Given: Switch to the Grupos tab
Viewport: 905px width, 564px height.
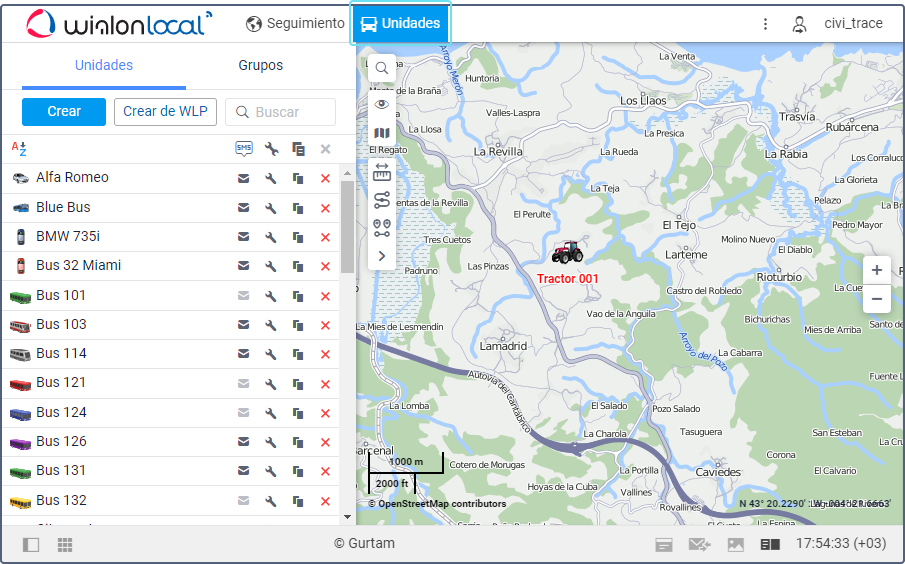Looking at the screenshot, I should 260,65.
